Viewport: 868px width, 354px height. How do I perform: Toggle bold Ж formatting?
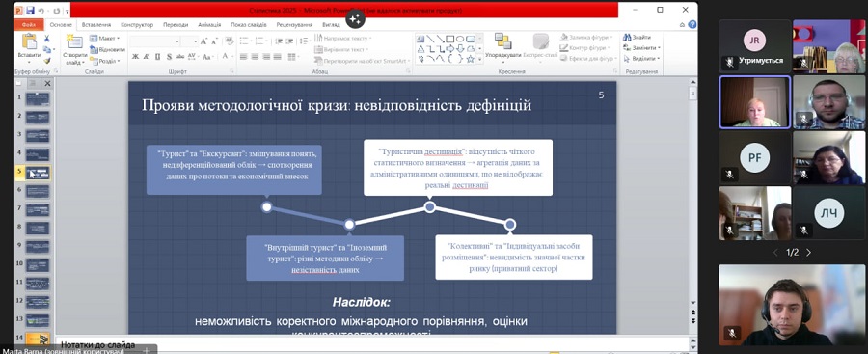135,57
